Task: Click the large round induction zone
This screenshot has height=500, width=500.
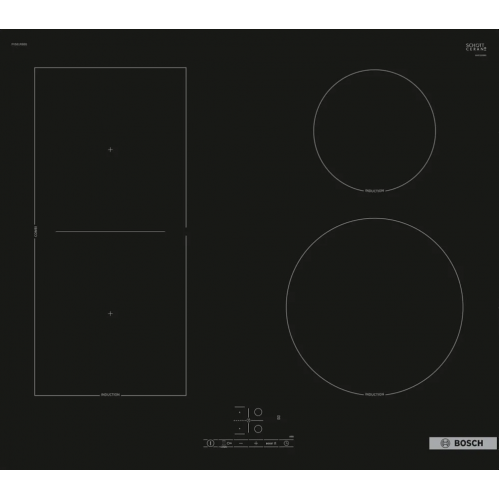Action: 374,307
